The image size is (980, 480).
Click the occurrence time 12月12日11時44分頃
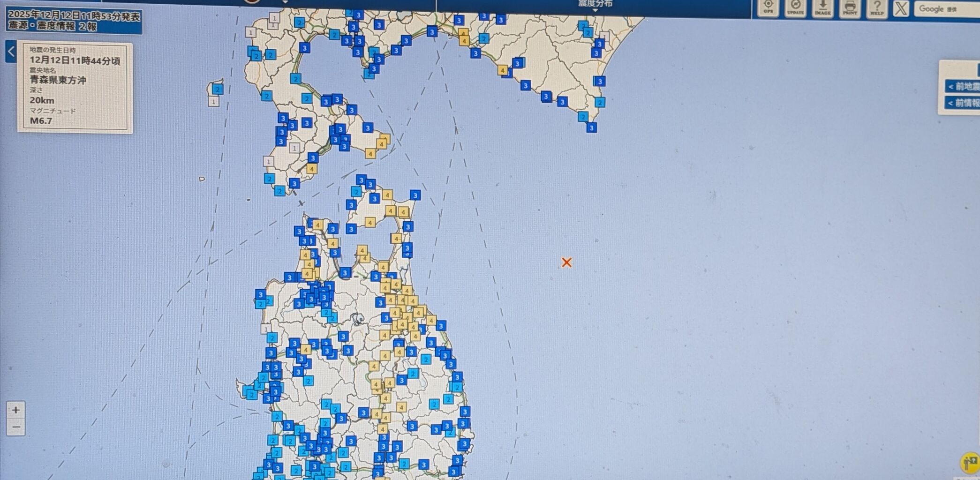75,60
